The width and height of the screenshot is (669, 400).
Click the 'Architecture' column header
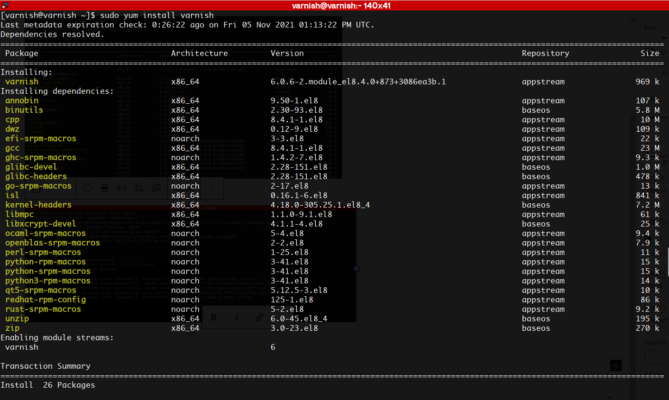(199, 53)
